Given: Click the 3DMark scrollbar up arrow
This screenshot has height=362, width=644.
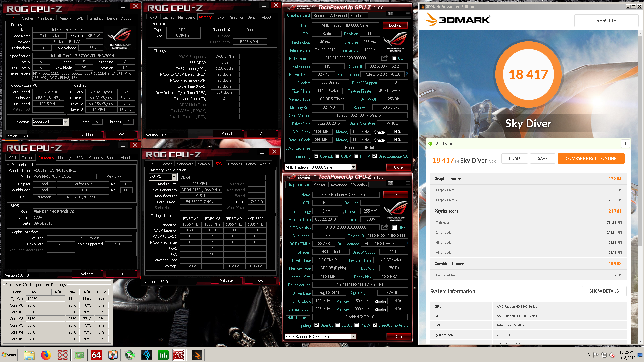Looking at the screenshot, I should (x=640, y=33).
